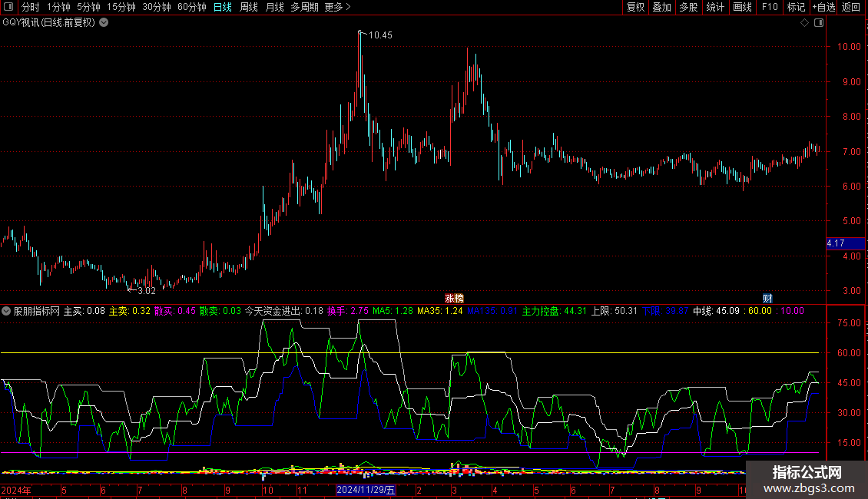Viewport: 868px width, 499px height.
Task: Click the 10.45 high price label
Action: pyautogui.click(x=380, y=35)
